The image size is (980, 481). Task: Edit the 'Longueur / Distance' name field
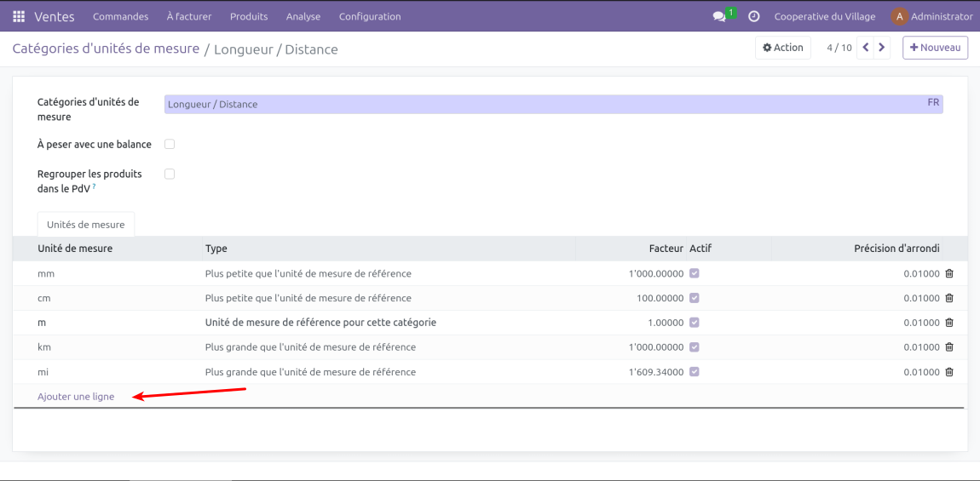tap(545, 104)
